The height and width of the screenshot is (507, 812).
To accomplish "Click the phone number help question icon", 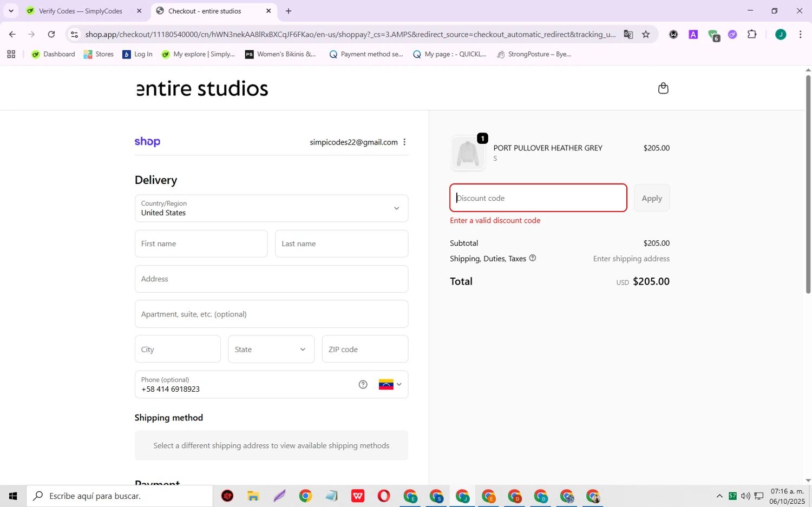I will (363, 385).
